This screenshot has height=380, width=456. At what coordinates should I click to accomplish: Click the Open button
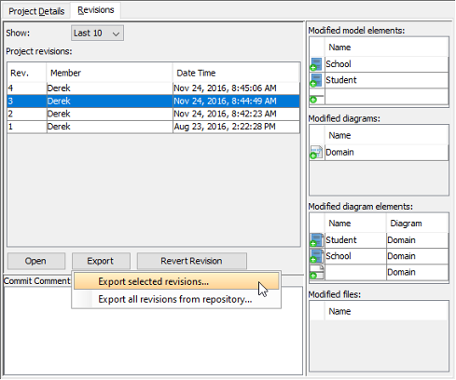(x=36, y=261)
